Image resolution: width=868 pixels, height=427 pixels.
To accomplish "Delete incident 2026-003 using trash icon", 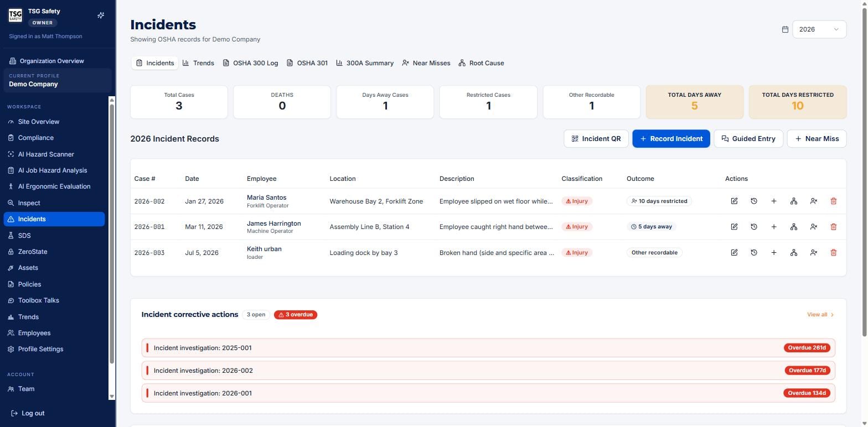I will pyautogui.click(x=834, y=253).
